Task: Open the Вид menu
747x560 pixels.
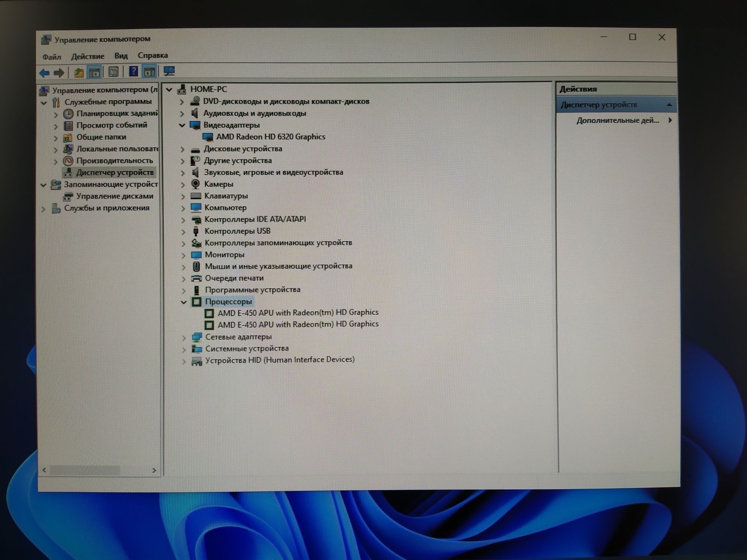Action: point(121,56)
